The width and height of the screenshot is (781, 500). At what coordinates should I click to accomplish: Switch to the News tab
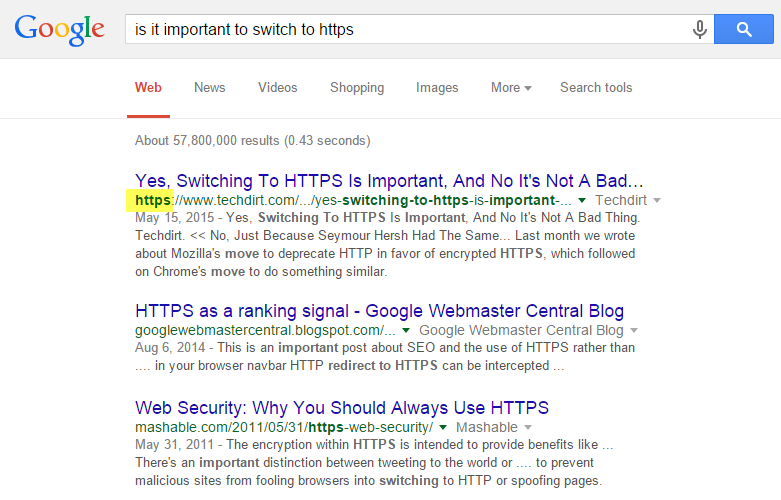coord(209,88)
